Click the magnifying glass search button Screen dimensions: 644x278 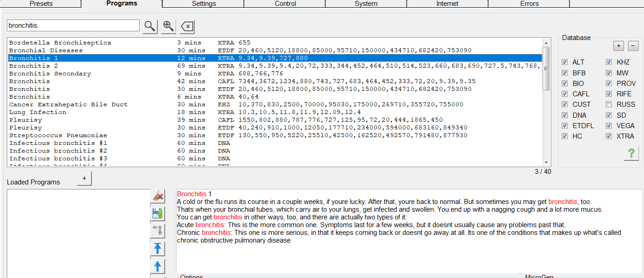pyautogui.click(x=150, y=26)
